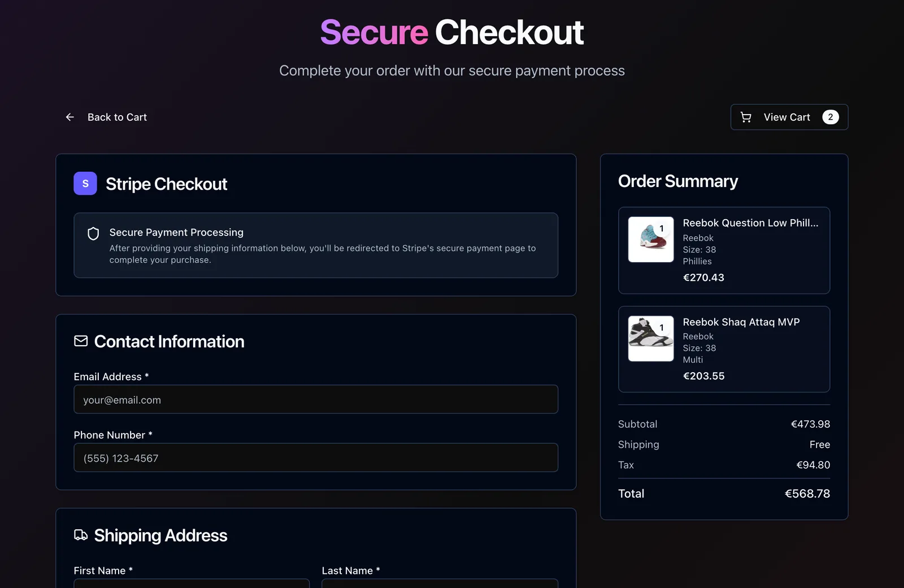Click the Total amount €568.78
904x588 pixels.
(807, 494)
